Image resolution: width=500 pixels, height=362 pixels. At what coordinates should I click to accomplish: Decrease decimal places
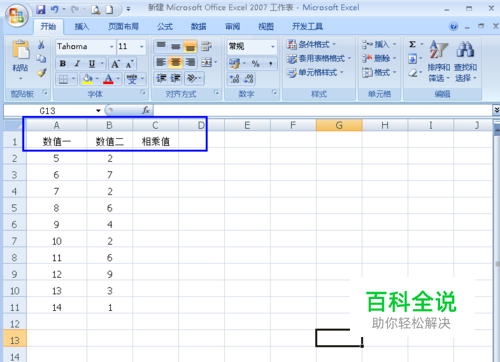coord(249,79)
